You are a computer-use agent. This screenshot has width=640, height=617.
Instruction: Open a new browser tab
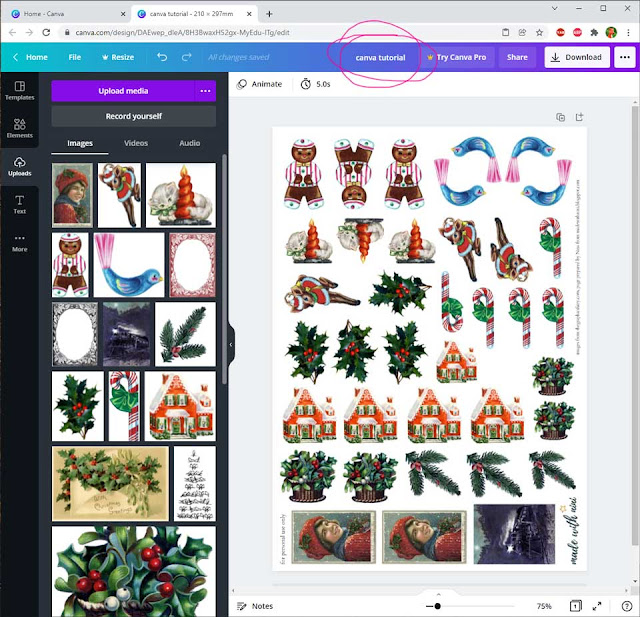269,14
